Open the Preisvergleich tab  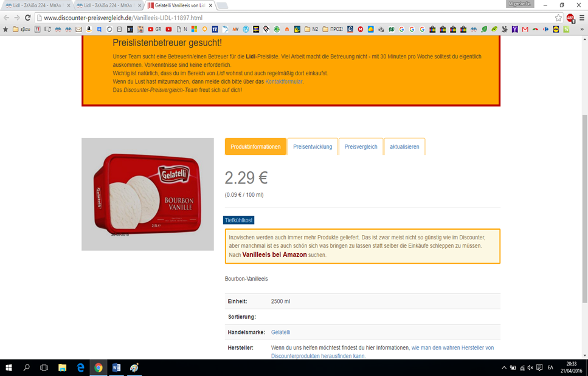(x=361, y=146)
